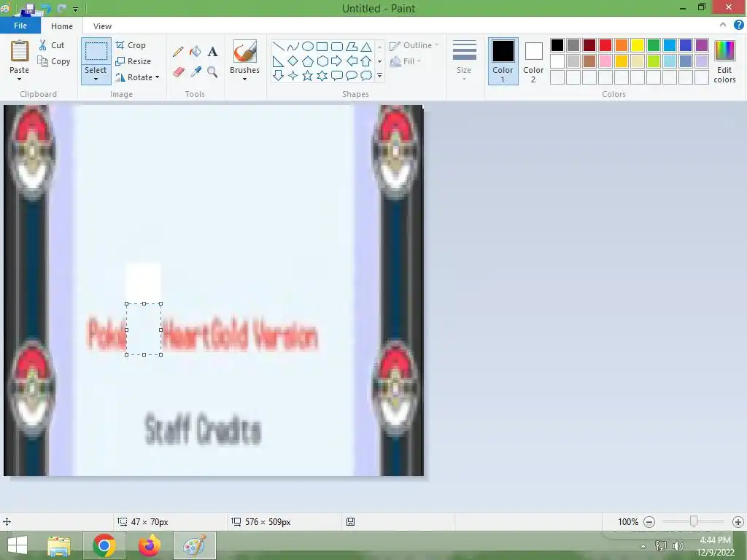Switch to the Home tab
The height and width of the screenshot is (560, 747).
coord(62,26)
